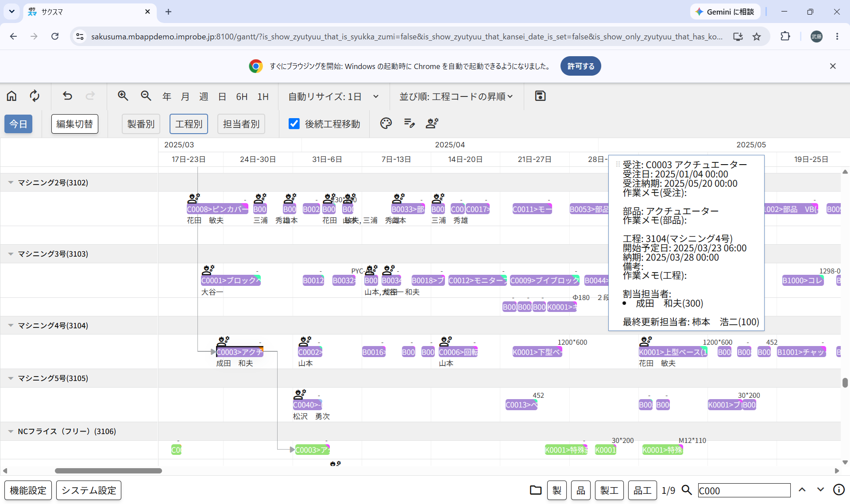Open the color palette icon
This screenshot has width=850, height=504.
tap(386, 123)
